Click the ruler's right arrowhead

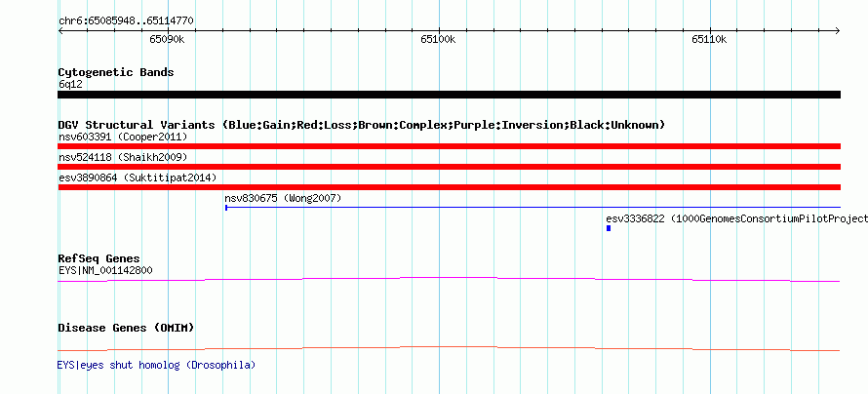click(x=838, y=31)
